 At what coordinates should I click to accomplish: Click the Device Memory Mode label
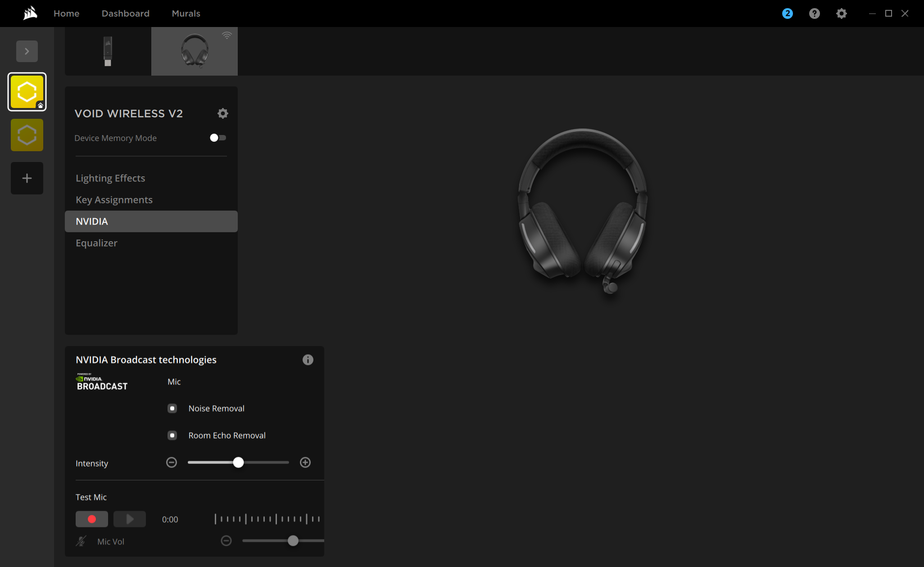click(116, 138)
